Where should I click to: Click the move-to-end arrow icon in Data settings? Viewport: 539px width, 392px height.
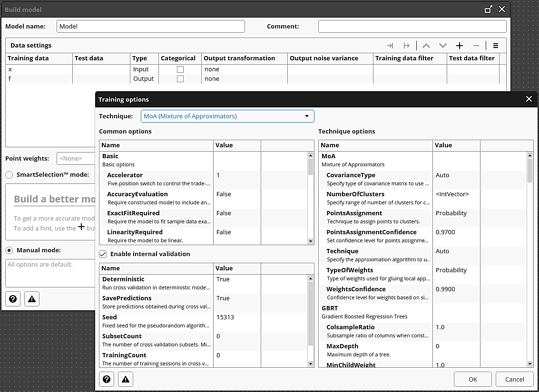[x=390, y=46]
